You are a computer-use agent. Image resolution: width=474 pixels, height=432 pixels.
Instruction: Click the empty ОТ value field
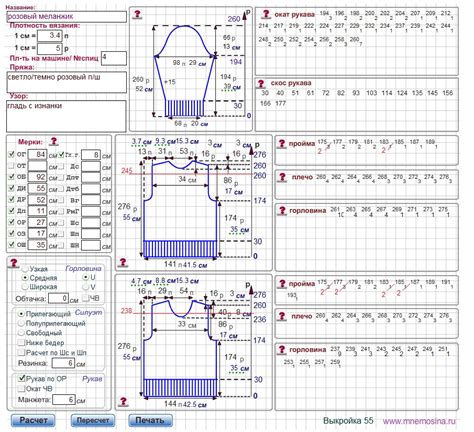[37, 166]
